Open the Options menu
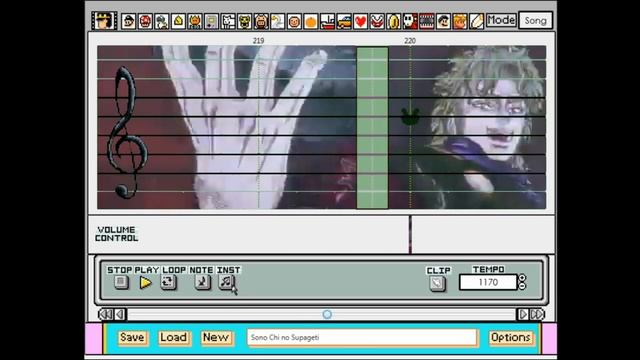The height and width of the screenshot is (360, 640). [x=511, y=337]
